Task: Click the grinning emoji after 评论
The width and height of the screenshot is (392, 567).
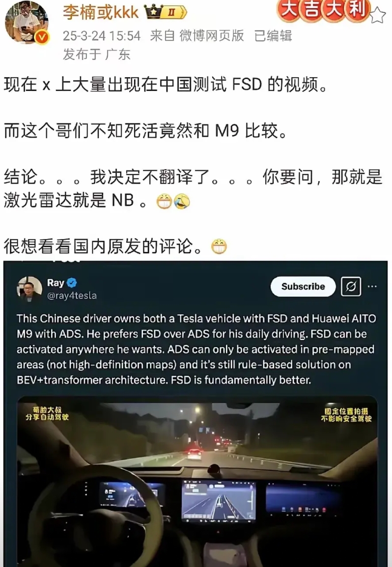Action: tap(219, 246)
